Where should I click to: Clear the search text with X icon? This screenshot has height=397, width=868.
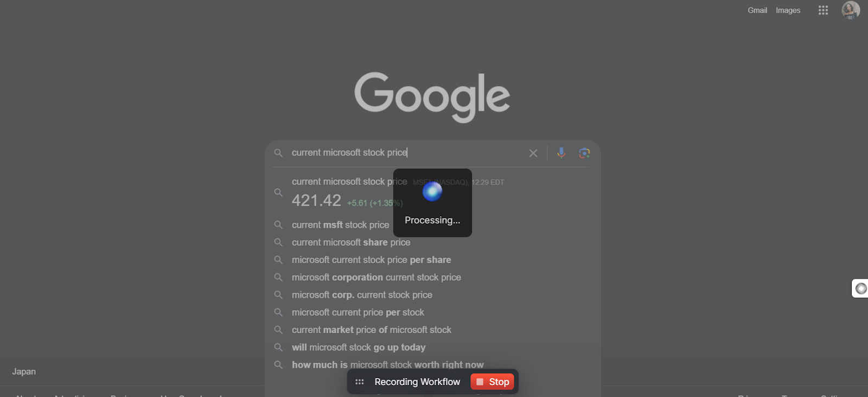533,153
